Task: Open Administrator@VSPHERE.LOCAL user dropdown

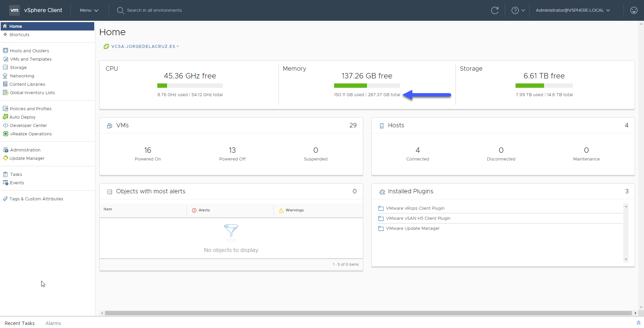Action: click(x=573, y=10)
